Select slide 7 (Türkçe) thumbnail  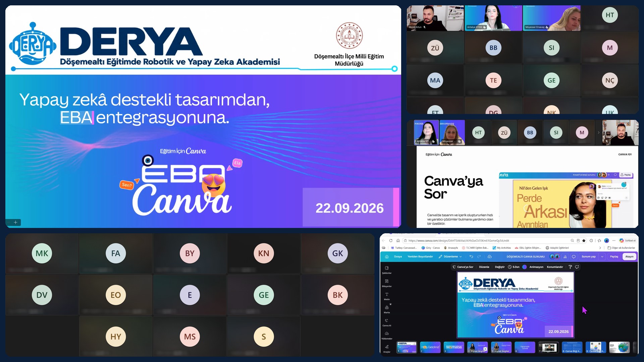click(x=548, y=348)
